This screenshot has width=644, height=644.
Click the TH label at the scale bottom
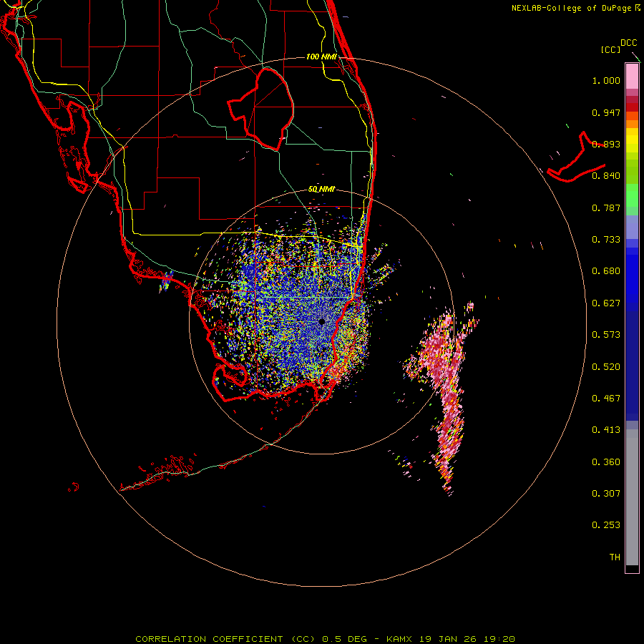pos(615,557)
